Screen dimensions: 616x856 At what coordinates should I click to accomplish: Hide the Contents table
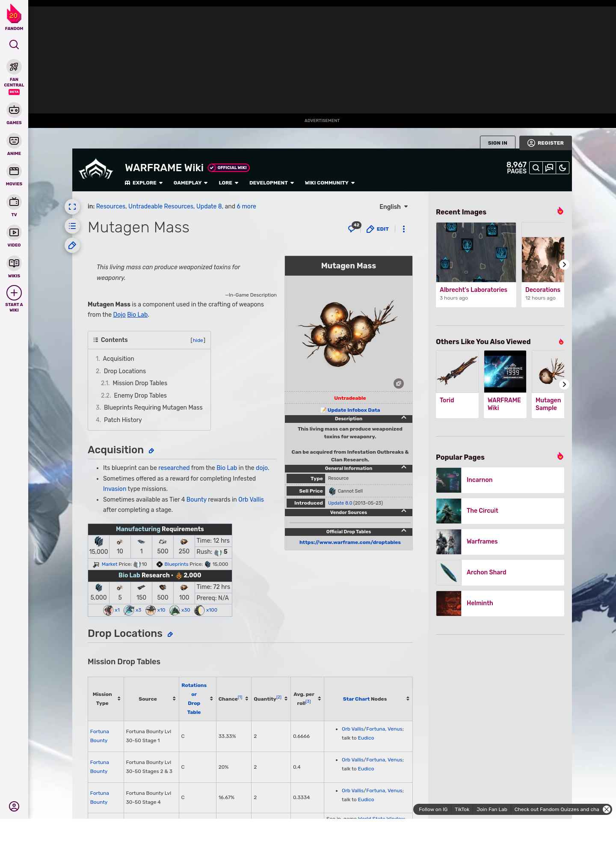point(198,340)
